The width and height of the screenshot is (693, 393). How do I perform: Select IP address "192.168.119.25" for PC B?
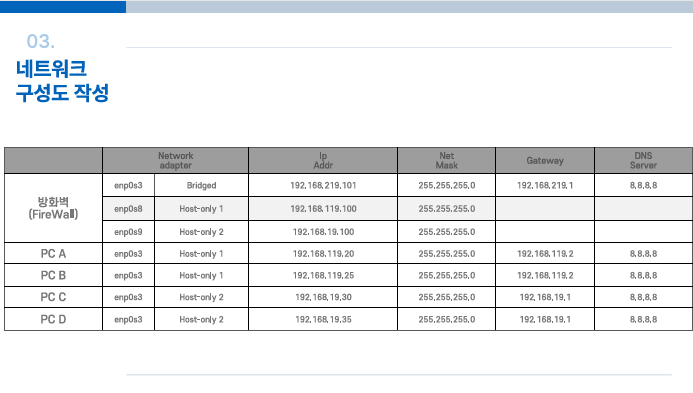[x=323, y=275]
